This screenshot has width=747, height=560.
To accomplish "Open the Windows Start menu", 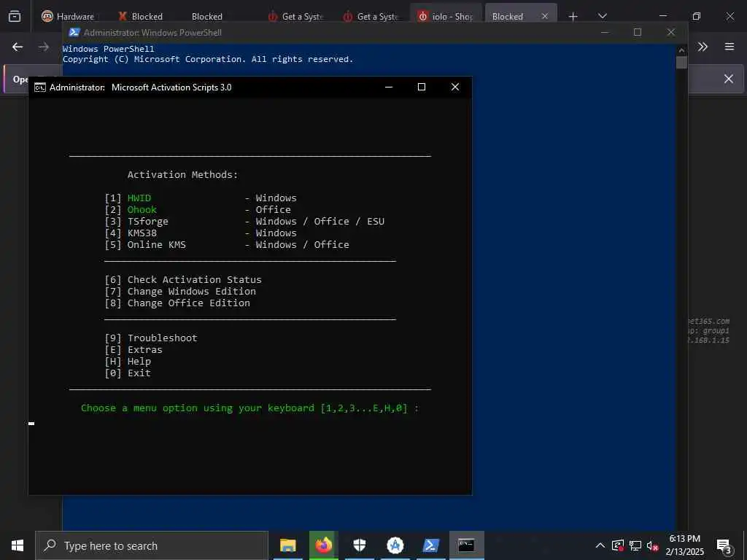I will pos(18,545).
